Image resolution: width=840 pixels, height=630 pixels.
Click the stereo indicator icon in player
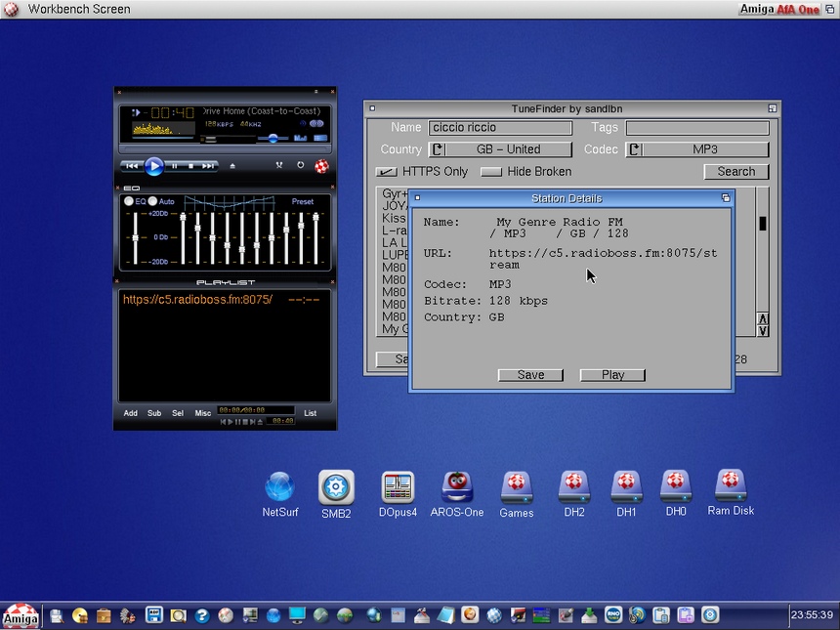tap(316, 124)
